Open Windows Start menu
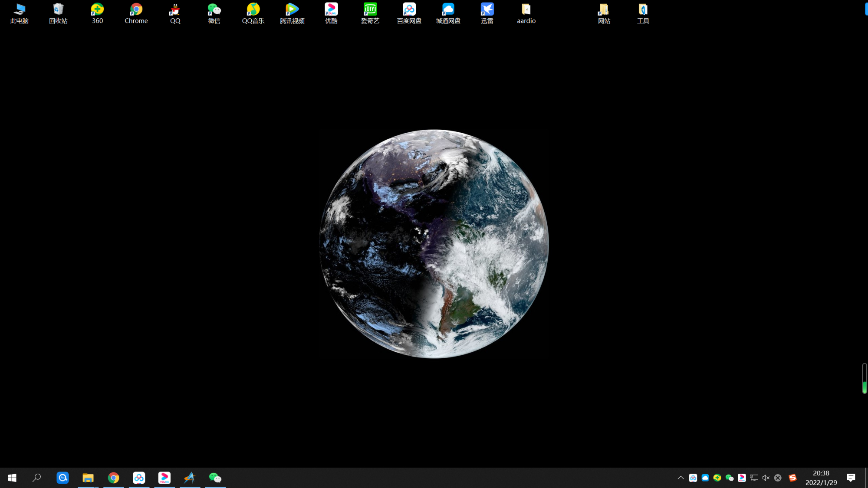Image resolution: width=868 pixels, height=488 pixels. 12,477
